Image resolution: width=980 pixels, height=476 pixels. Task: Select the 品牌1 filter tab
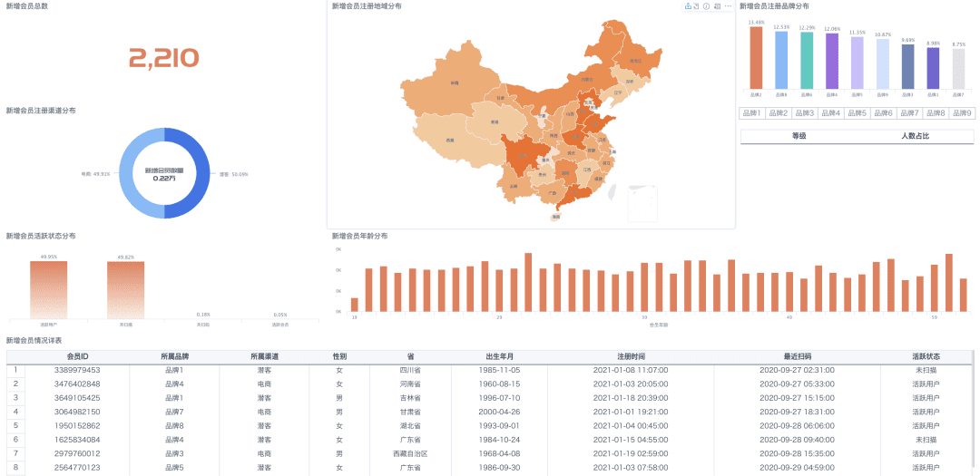pyautogui.click(x=753, y=113)
